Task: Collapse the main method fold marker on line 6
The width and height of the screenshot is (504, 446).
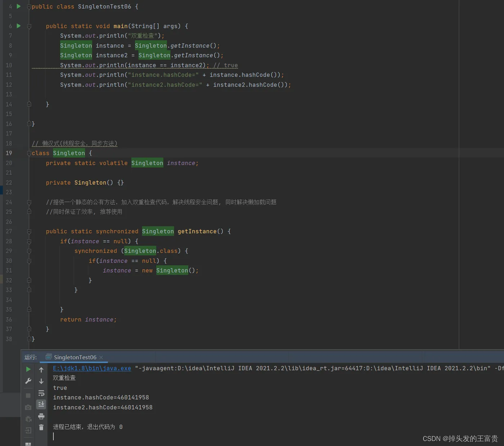Action: 29,26
